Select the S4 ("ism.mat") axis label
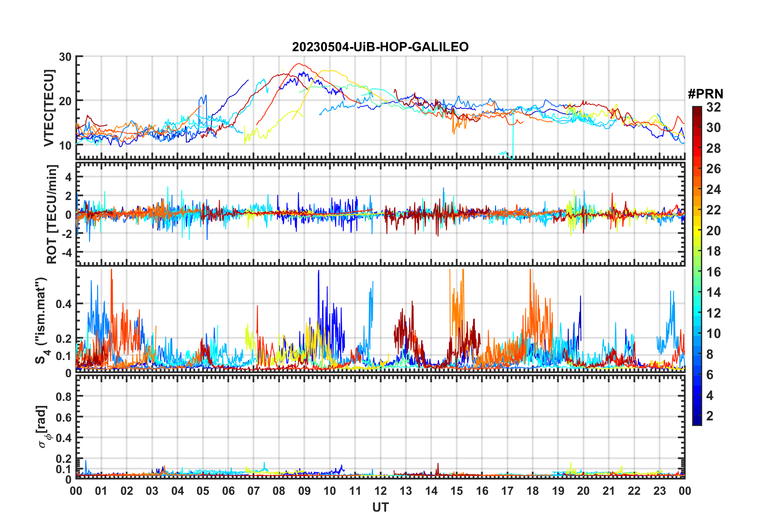 42,321
